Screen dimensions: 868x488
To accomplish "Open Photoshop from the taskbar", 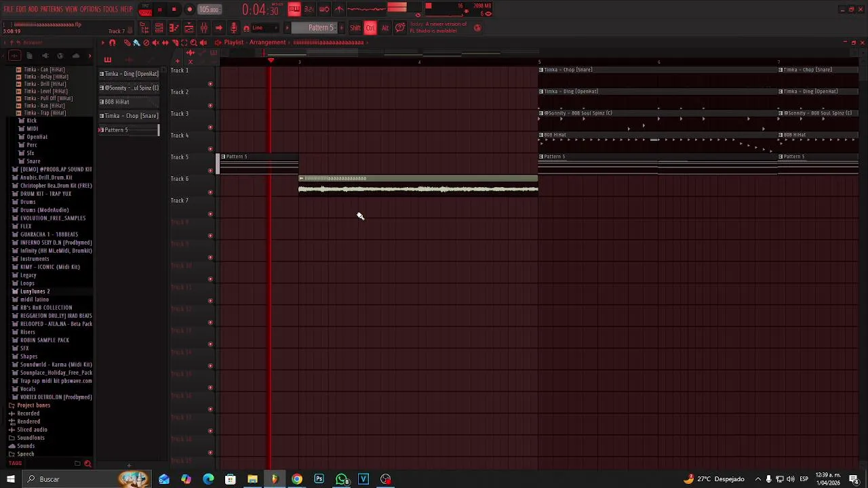I will click(319, 479).
